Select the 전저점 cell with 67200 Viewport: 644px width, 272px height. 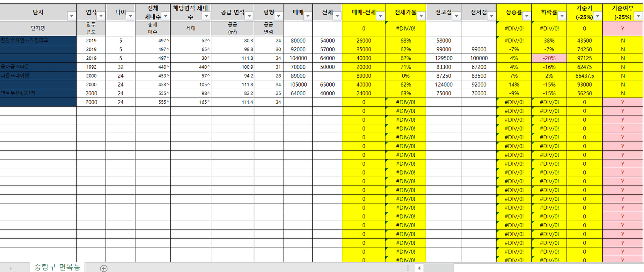[x=479, y=67]
